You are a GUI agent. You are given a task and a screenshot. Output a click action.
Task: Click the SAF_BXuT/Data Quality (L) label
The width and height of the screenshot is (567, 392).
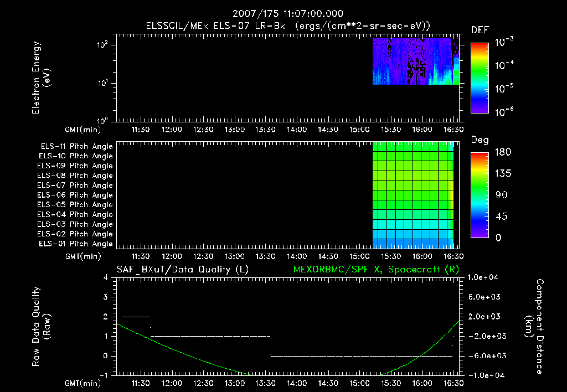(183, 270)
